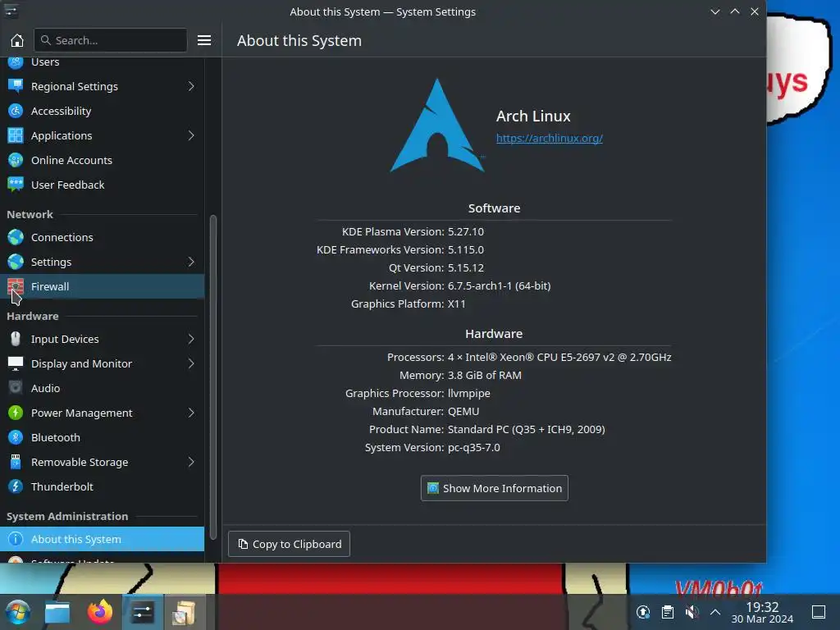
Task: Click the User Feedback speech bubble icon
Action: click(16, 185)
